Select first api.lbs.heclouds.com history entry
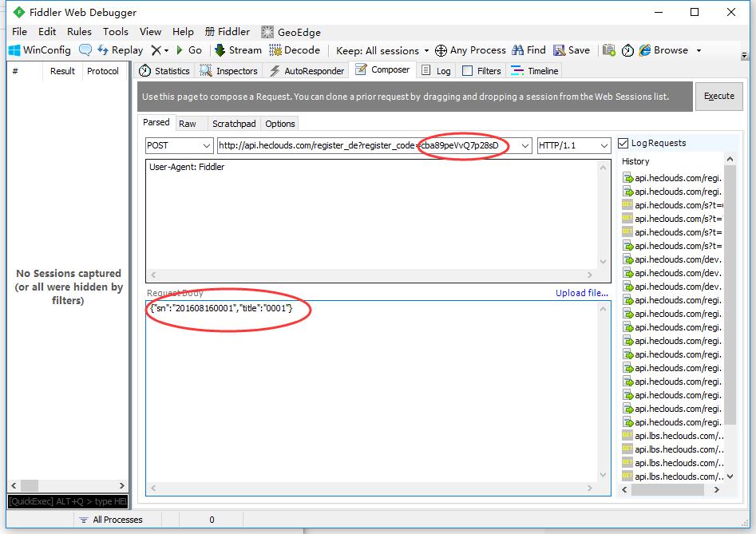 (672, 436)
